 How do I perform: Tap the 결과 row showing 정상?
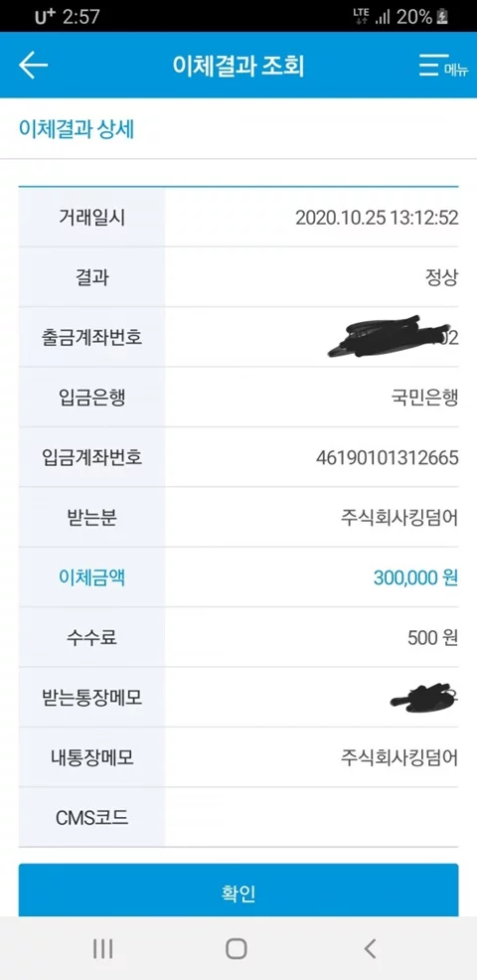238,277
